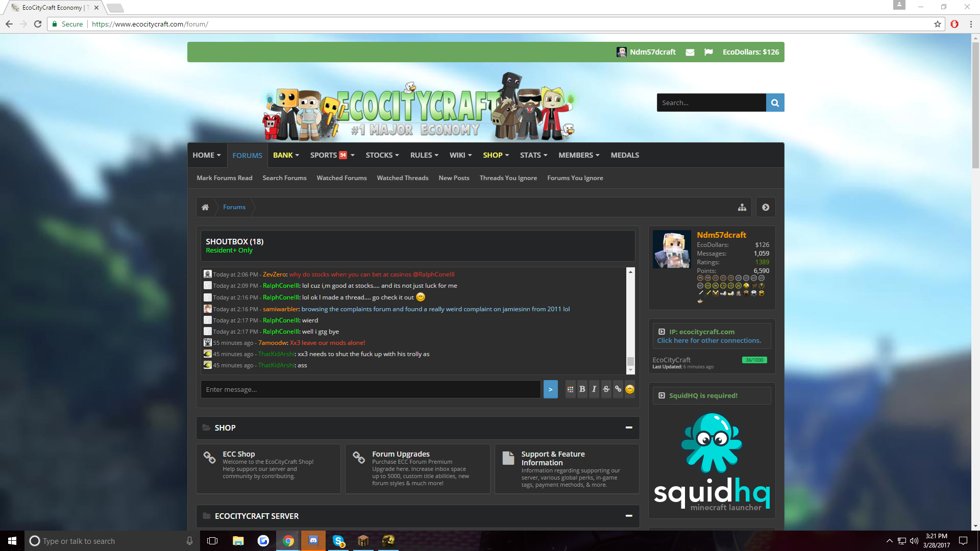Collapse the SHOP category section
The image size is (980, 551).
[629, 428]
